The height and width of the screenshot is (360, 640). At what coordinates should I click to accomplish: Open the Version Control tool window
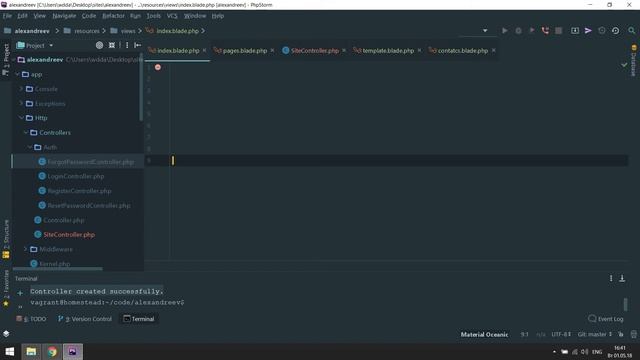85,319
